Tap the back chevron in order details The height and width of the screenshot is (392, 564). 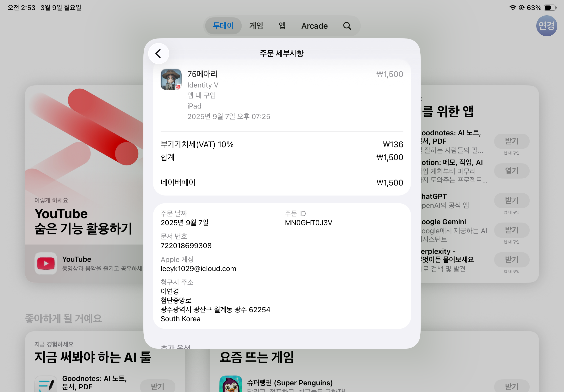click(158, 54)
